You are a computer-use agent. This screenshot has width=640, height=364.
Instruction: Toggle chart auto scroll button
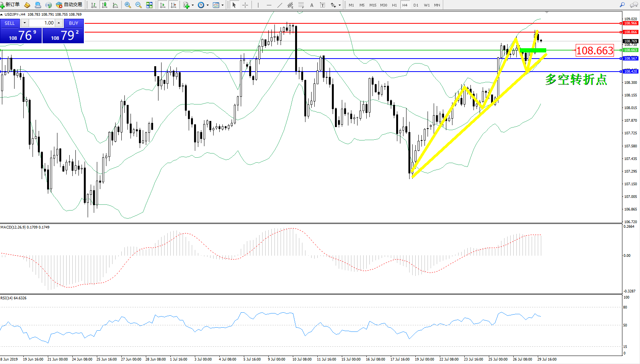[163, 5]
